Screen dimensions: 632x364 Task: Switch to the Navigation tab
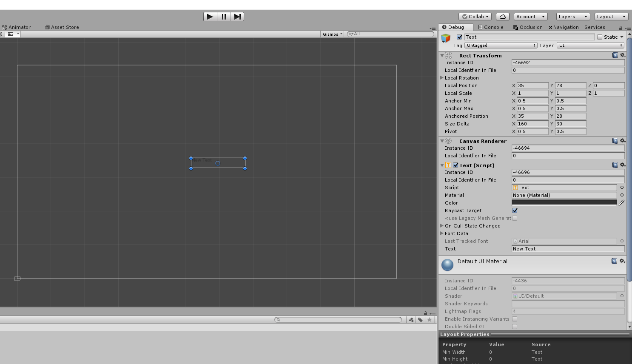564,27
